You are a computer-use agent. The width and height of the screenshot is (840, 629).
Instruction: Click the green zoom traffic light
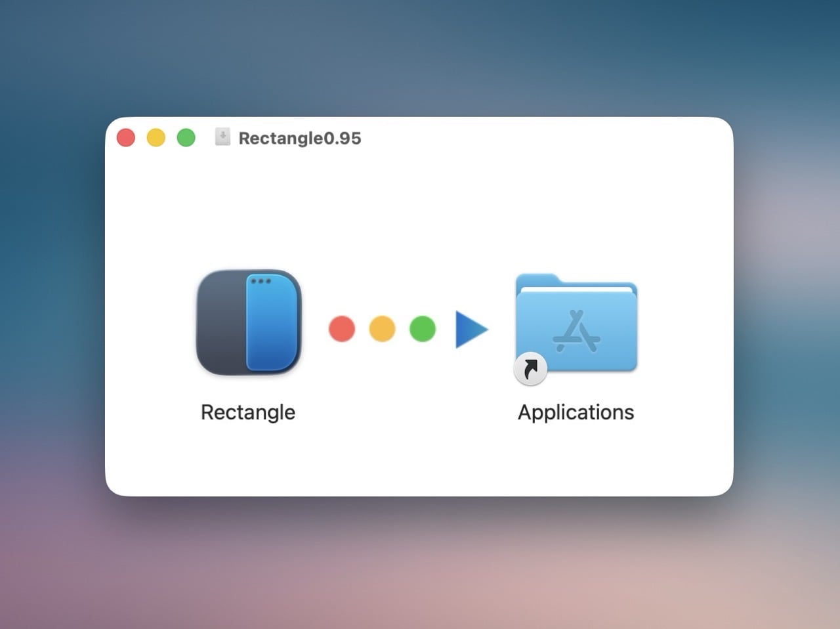coord(186,137)
